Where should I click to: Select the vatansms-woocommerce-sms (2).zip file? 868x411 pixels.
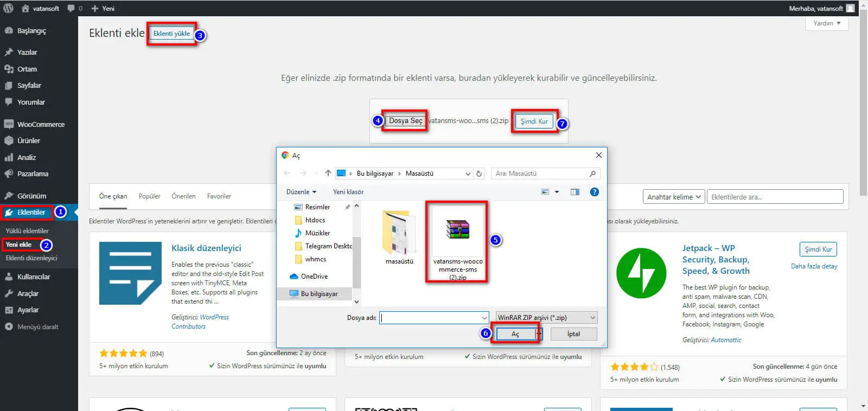(458, 243)
